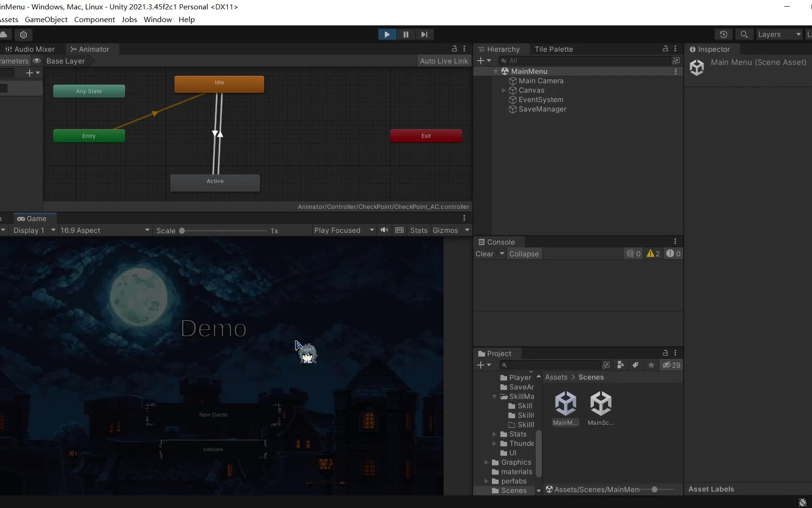
Task: Open the Layers dropdown in the top toolbar
Action: click(779, 34)
